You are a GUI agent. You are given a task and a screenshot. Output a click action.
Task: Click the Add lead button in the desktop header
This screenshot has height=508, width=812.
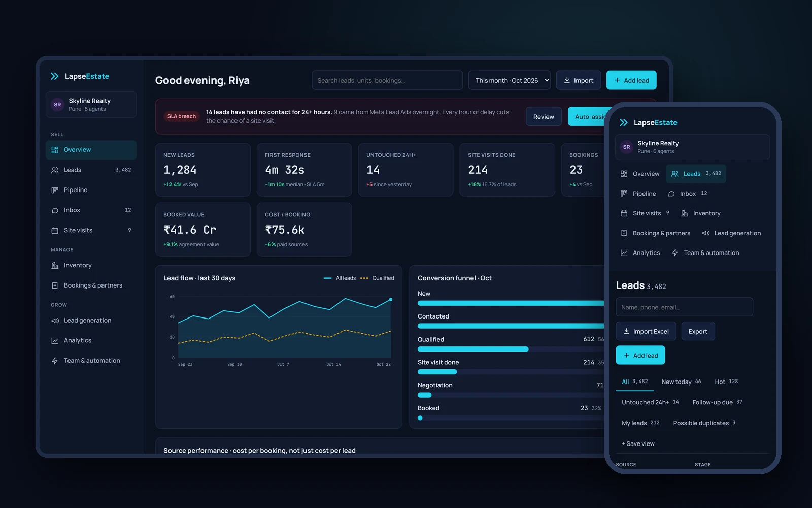coord(631,80)
